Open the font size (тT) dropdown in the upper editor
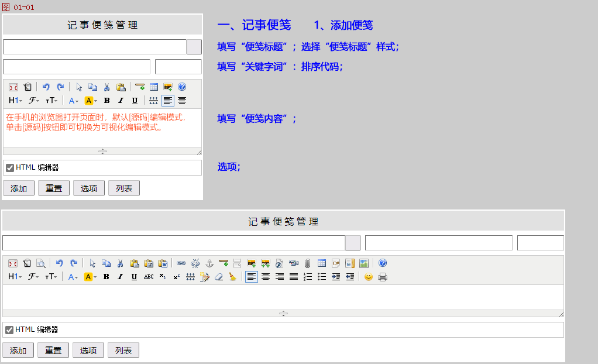Image resolution: width=598 pixels, height=364 pixels. point(51,101)
